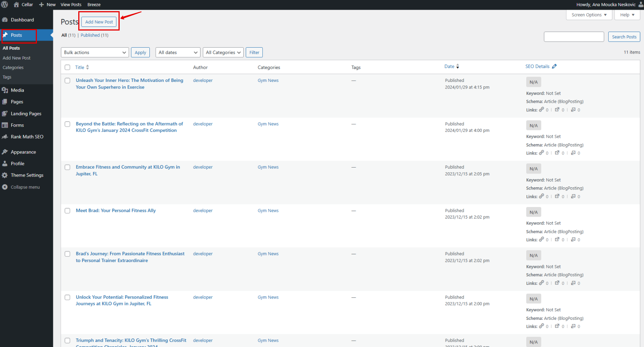Open the Bulk actions dropdown
Screen dimensions: 644x347
(95, 52)
